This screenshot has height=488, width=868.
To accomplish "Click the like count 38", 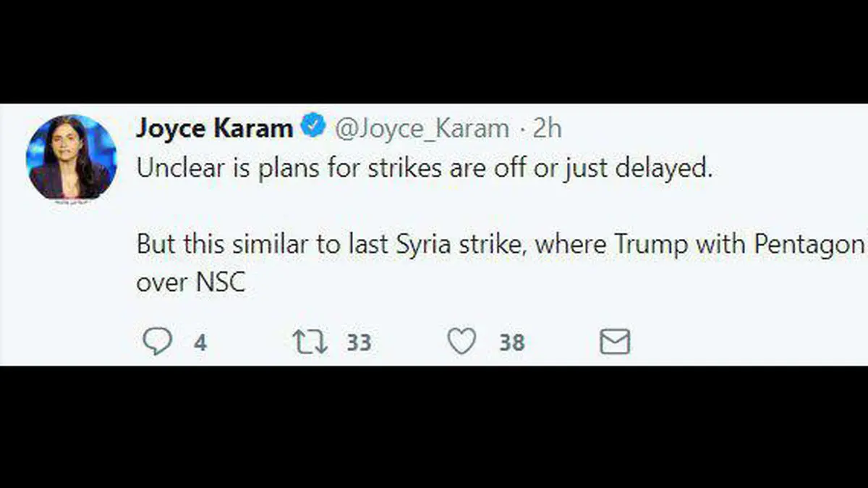I will [x=511, y=342].
